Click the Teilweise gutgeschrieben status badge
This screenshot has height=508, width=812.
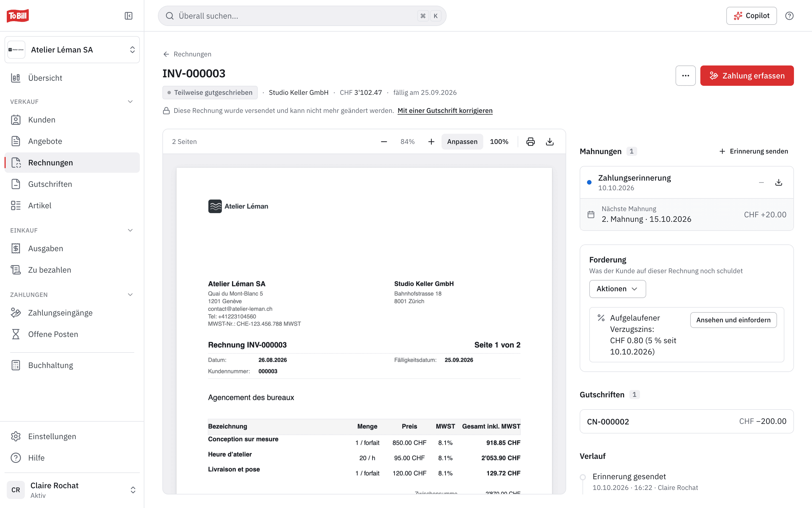[210, 92]
